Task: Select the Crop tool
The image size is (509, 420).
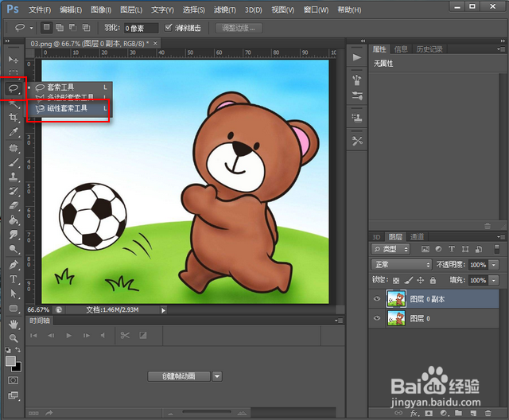Action: (14, 117)
